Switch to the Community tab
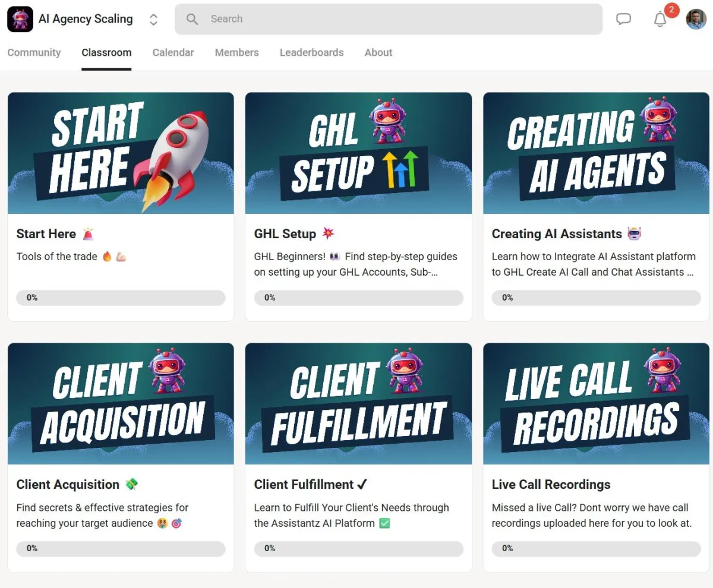Screen dimensions: 713x588 click(x=34, y=52)
